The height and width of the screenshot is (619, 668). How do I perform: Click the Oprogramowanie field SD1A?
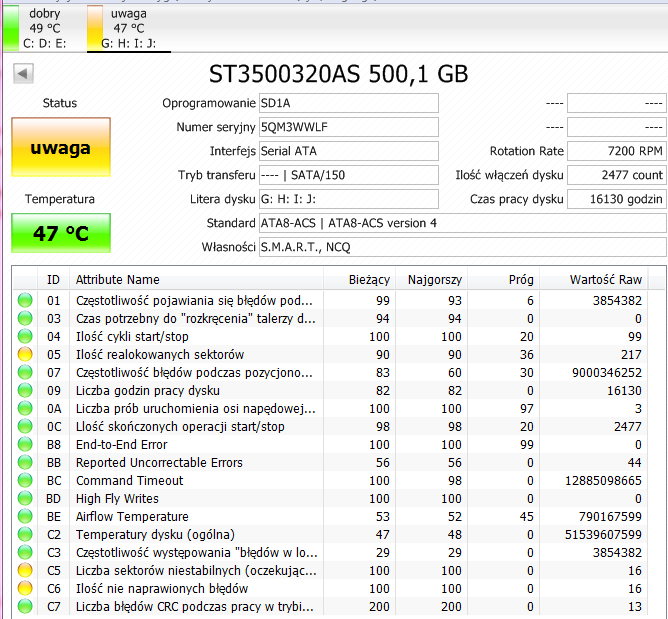pyautogui.click(x=348, y=103)
